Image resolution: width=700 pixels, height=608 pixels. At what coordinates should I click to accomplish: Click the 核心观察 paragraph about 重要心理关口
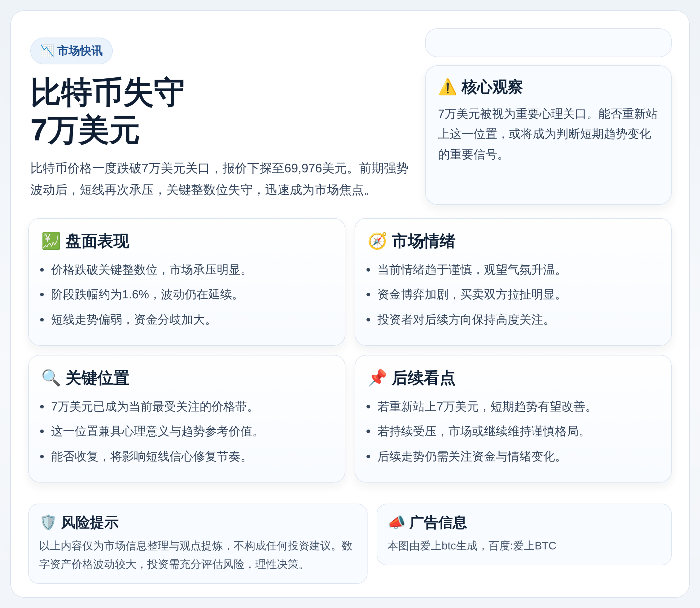[x=548, y=134]
